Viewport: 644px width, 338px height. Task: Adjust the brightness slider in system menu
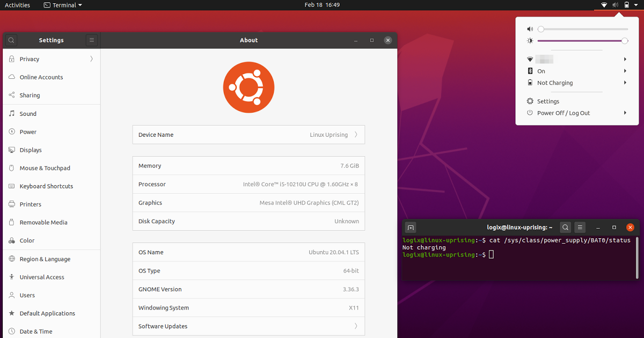pyautogui.click(x=583, y=41)
